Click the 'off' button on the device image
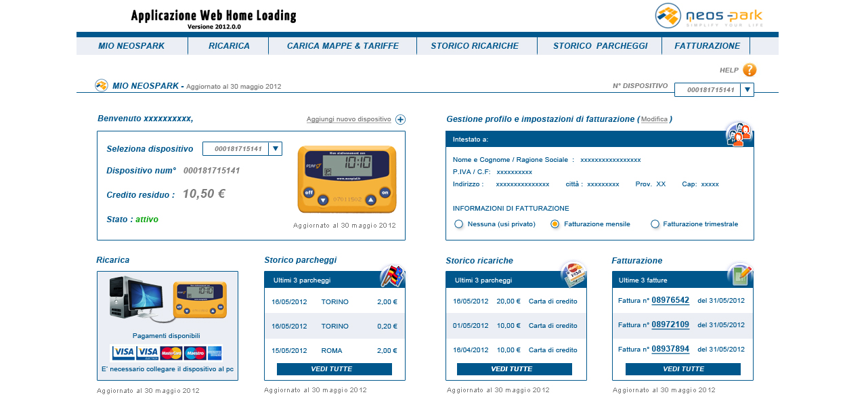Image resolution: width=868 pixels, height=420 pixels. click(x=309, y=192)
